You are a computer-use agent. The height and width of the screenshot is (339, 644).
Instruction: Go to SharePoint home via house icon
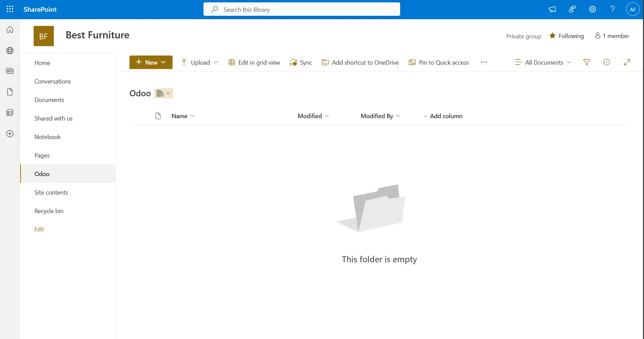[x=10, y=30]
